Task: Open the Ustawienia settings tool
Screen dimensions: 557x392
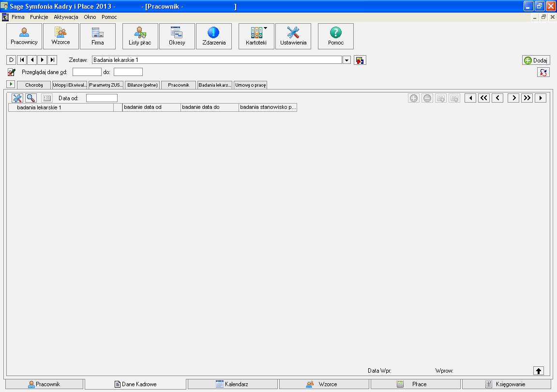Action: click(x=293, y=36)
